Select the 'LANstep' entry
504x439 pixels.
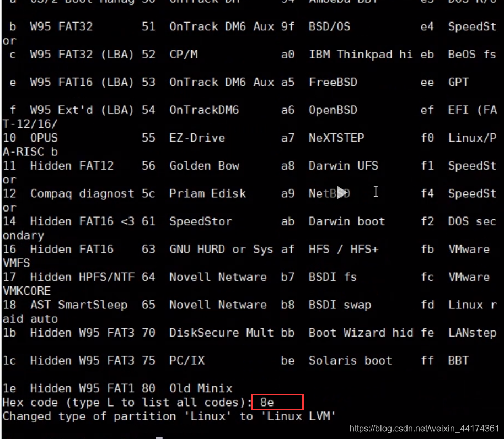[472, 333]
